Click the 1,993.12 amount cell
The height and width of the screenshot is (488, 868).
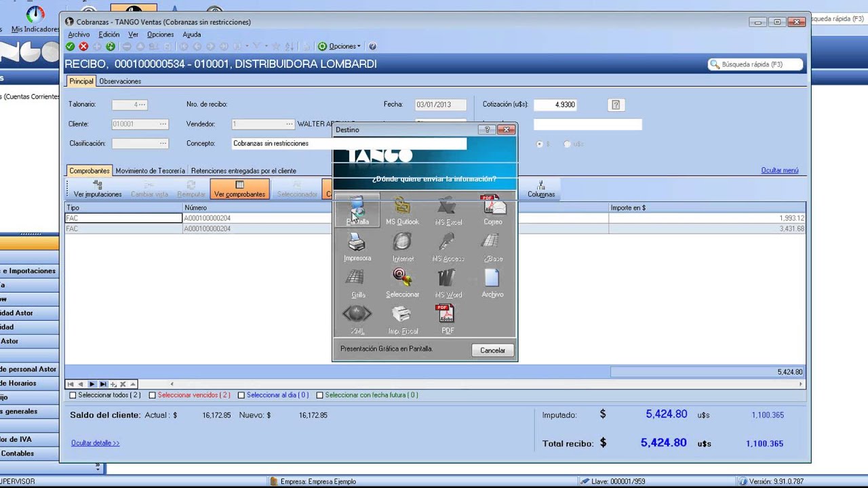(x=707, y=218)
